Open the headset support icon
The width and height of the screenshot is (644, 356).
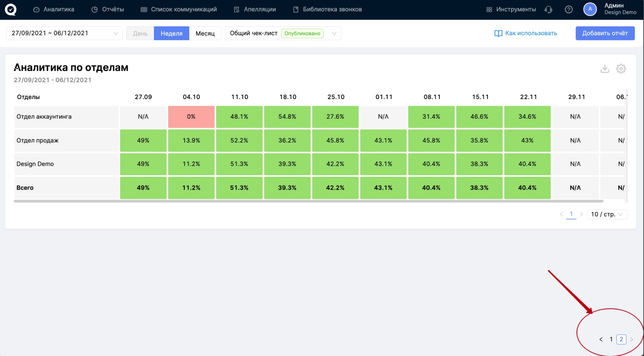pos(548,9)
